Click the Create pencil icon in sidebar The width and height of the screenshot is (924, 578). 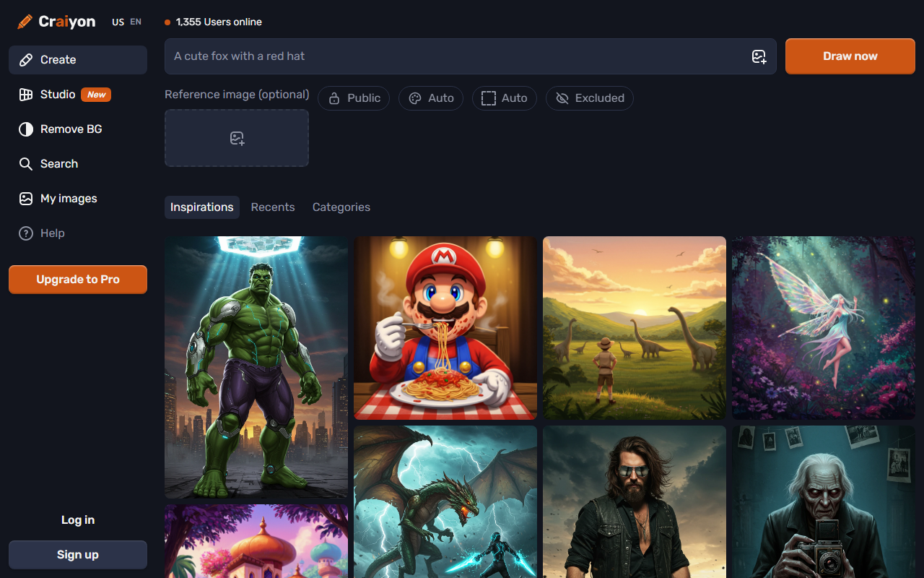tap(26, 60)
